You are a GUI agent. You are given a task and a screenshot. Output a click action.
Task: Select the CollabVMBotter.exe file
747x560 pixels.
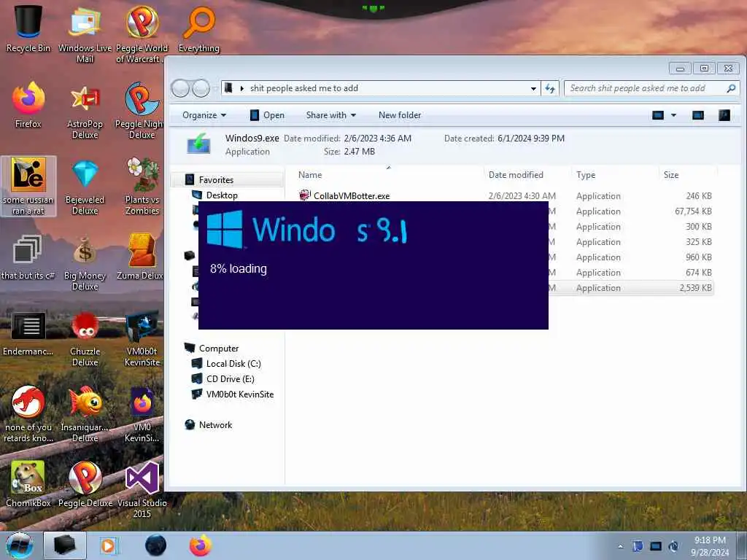[x=352, y=195]
